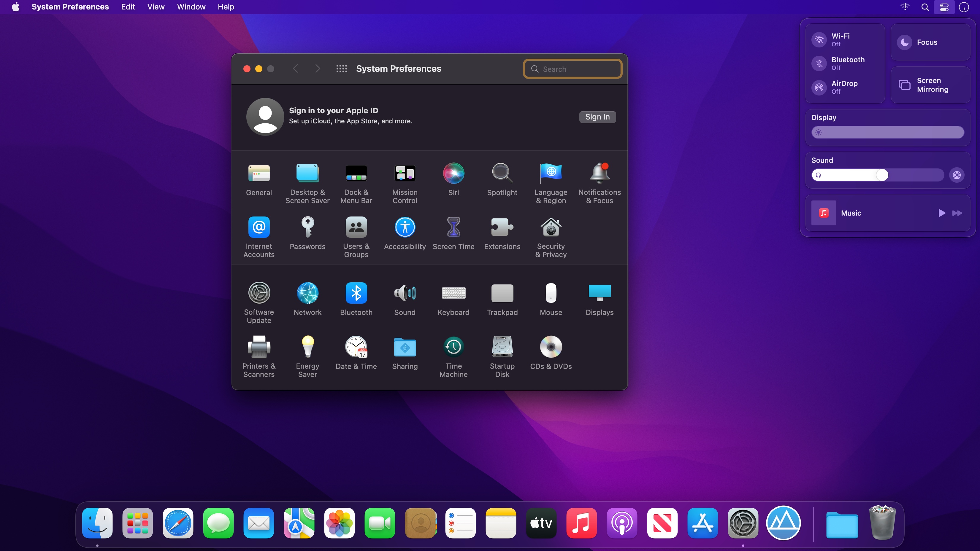Open Users & Groups preferences
This screenshot has width=980, height=551.
click(x=356, y=238)
